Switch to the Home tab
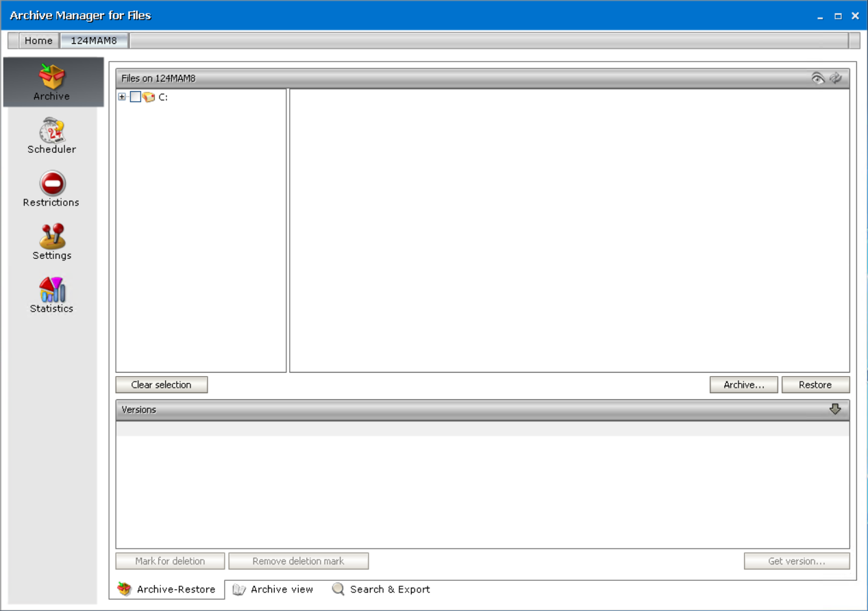The height and width of the screenshot is (611, 868). [39, 40]
